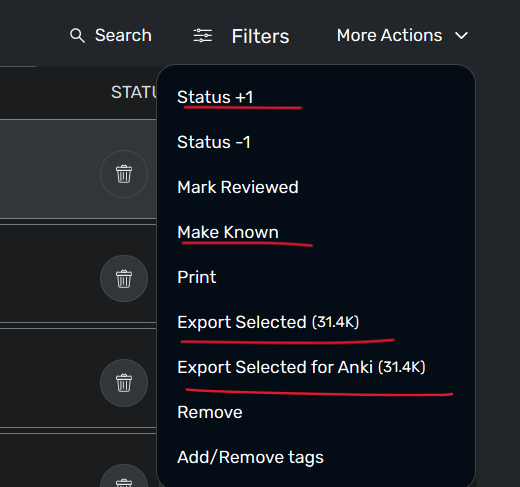Collapse the More Actions chevron arrow
This screenshot has height=487, width=520.
coord(461,36)
